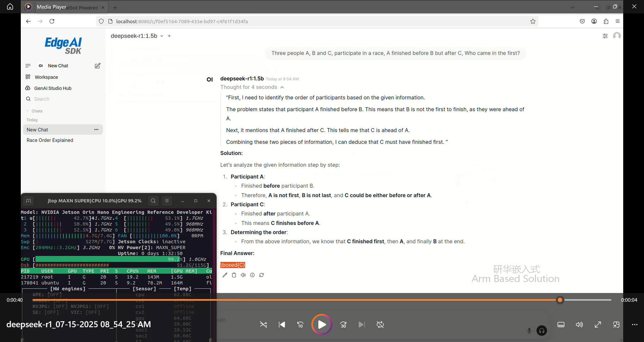This screenshot has height=342, width=644.
Task: Open the chat controls sliders icon
Action: click(605, 36)
